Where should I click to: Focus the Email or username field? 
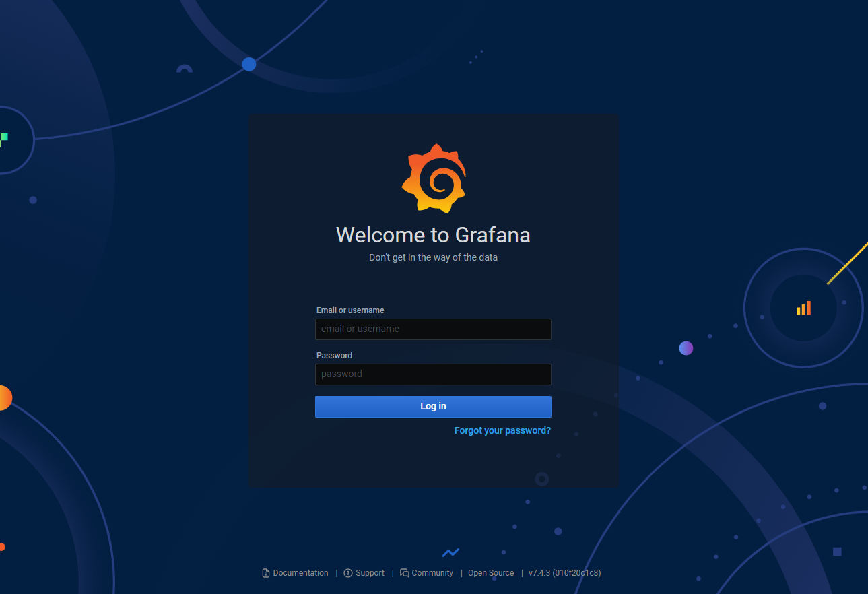pyautogui.click(x=433, y=329)
